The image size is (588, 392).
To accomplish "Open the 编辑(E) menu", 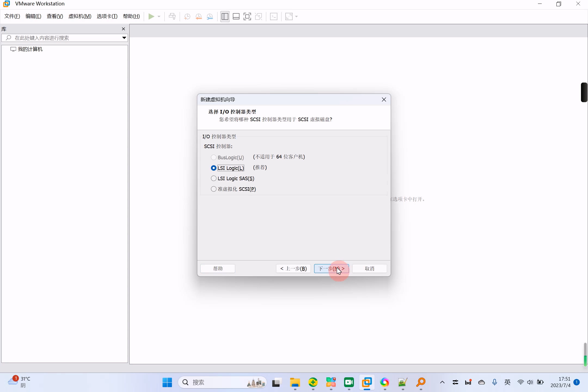I will tap(33, 16).
